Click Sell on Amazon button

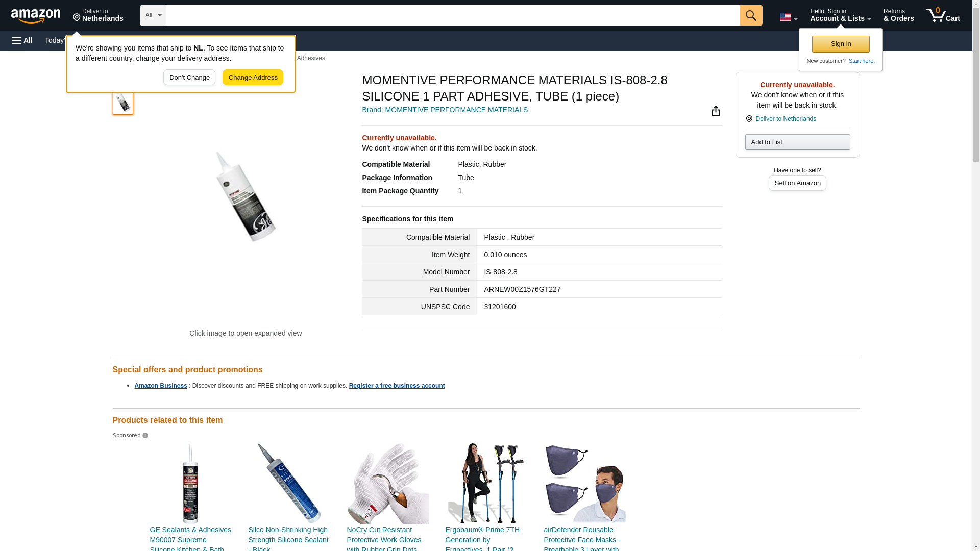pos(797,183)
